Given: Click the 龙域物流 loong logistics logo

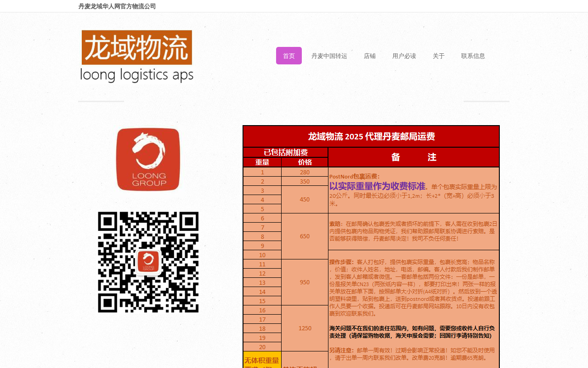Looking at the screenshot, I should point(137,57).
